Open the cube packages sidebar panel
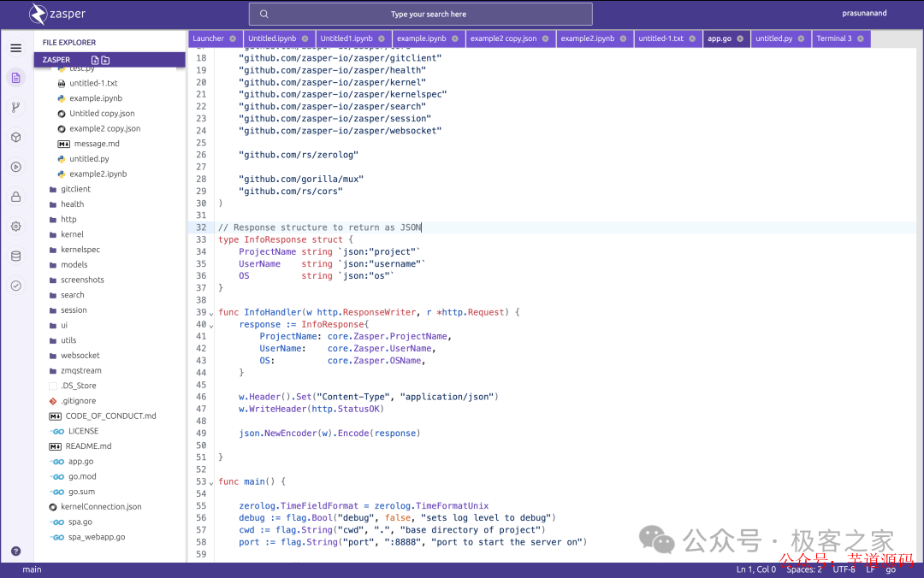 click(16, 137)
